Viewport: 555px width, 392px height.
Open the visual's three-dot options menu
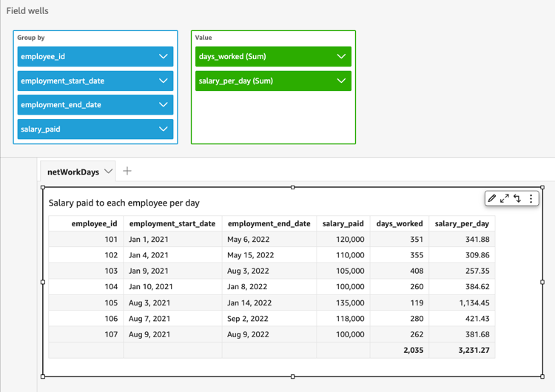[531, 198]
